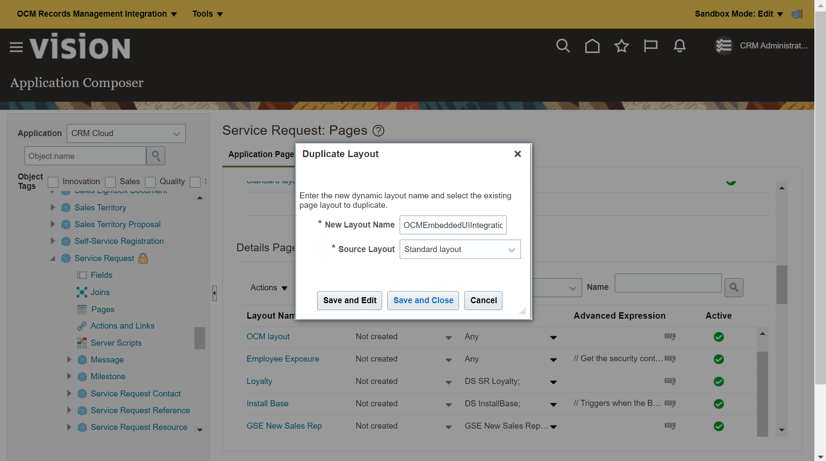The width and height of the screenshot is (826, 461).
Task: Select the Application Pages tab
Action: pyautogui.click(x=261, y=154)
